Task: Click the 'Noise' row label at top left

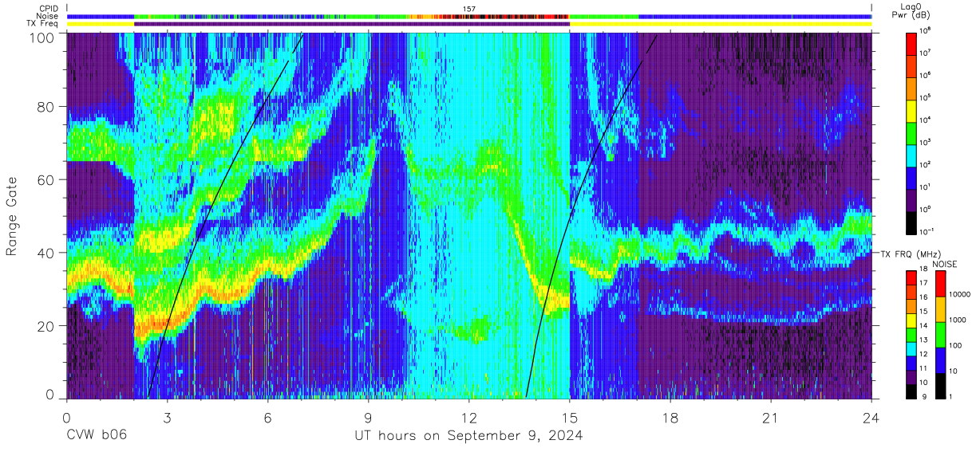Action: (48, 16)
